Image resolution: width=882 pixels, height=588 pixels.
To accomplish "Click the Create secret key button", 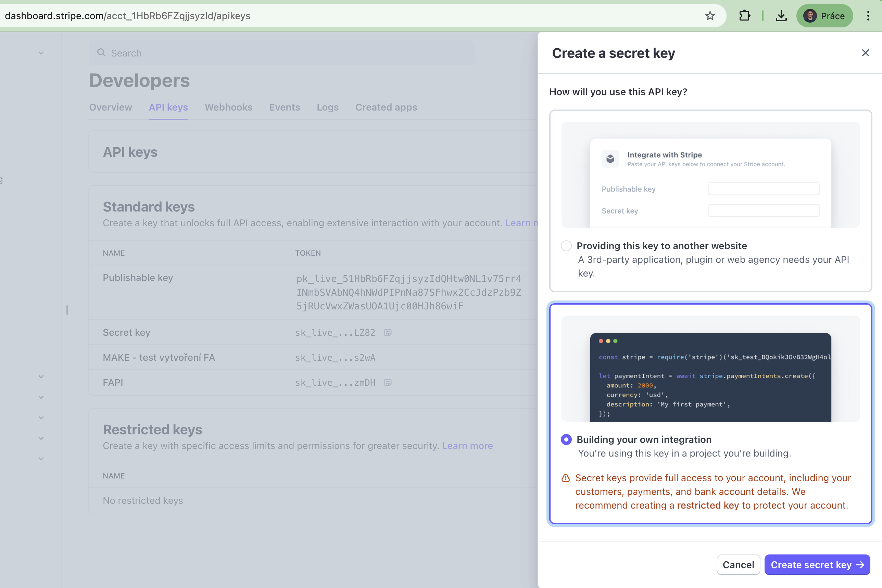I will click(817, 565).
